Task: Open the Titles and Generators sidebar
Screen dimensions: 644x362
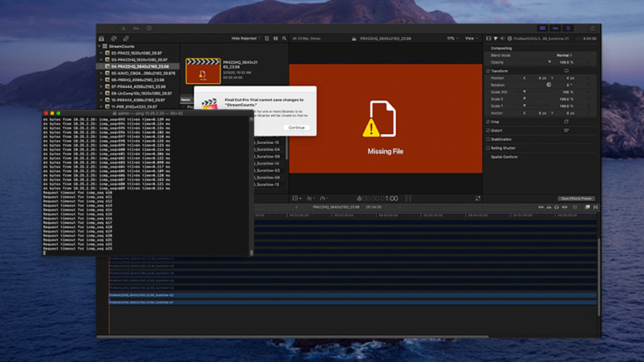Action: pos(127,39)
